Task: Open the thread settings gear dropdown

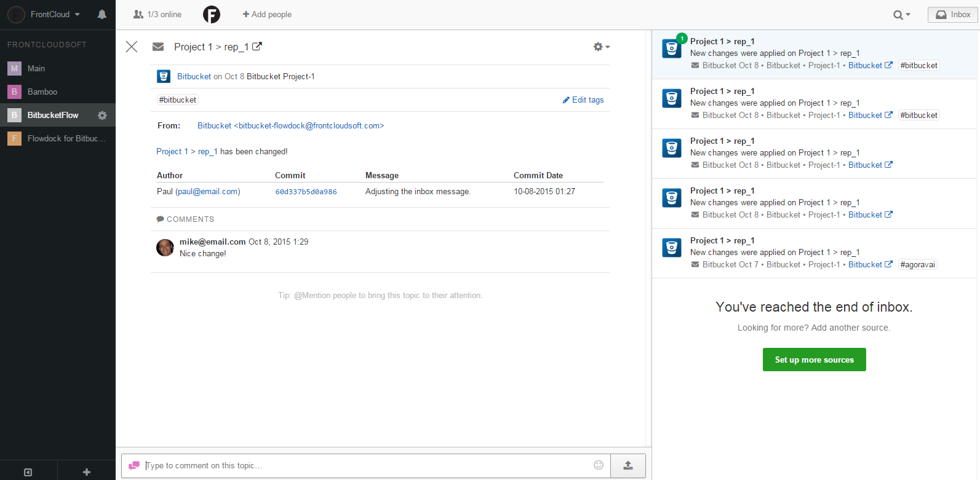Action: click(601, 47)
